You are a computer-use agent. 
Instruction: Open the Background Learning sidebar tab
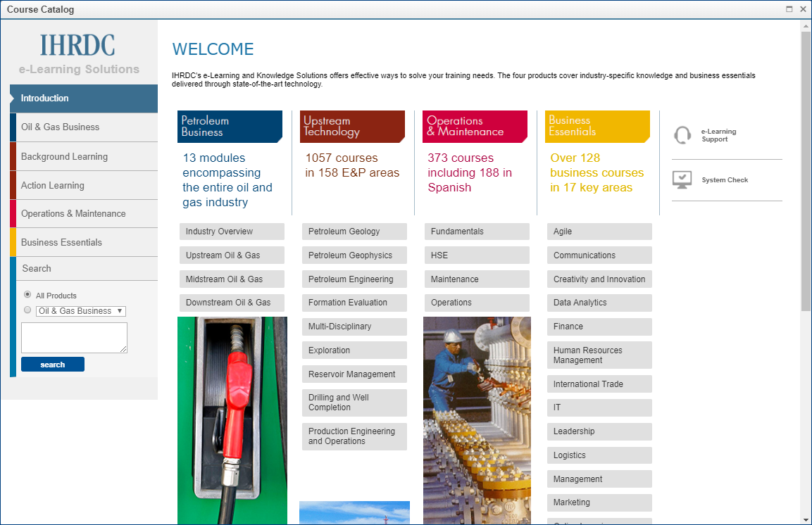(x=84, y=156)
